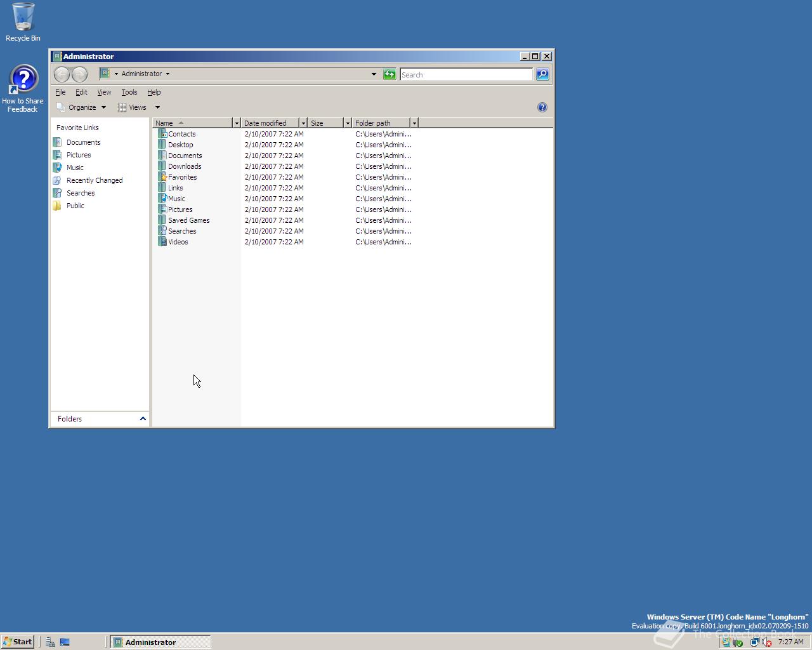Click the Show Desktop quick launch icon
This screenshot has width=812, height=650.
[65, 642]
